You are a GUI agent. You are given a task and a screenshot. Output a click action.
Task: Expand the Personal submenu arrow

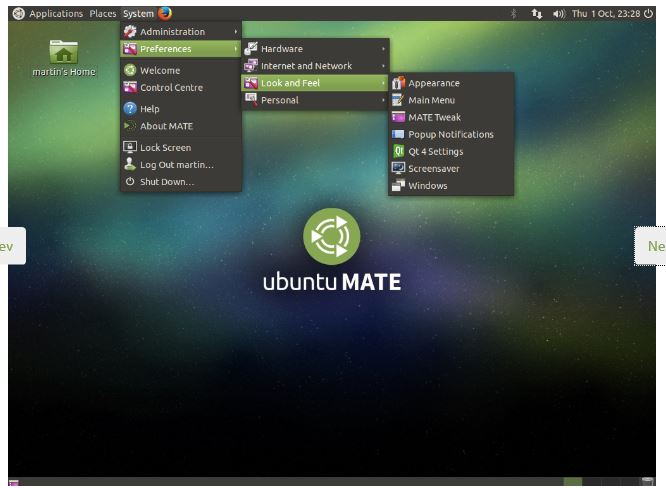click(383, 100)
